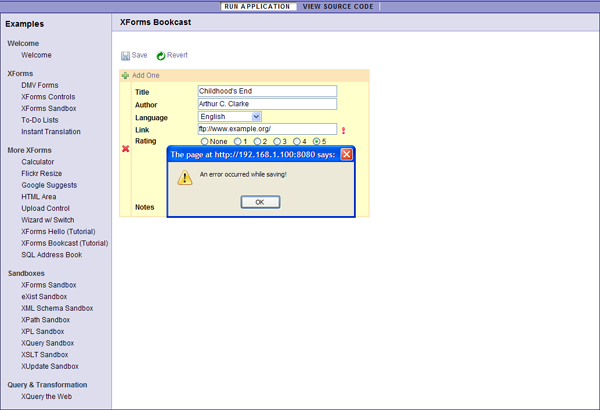Select the None rating radio button
The image size is (600, 410).
(205, 142)
